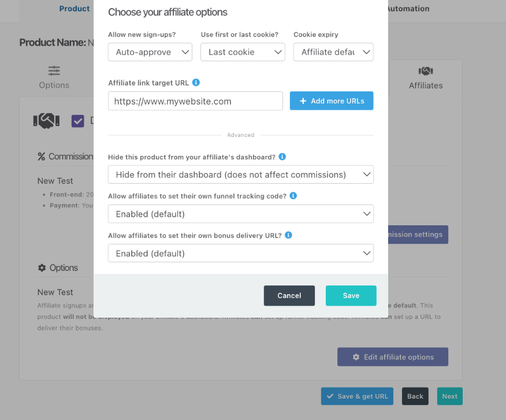Cancel the affiliate options dialog
The image size is (506, 420).
point(289,295)
